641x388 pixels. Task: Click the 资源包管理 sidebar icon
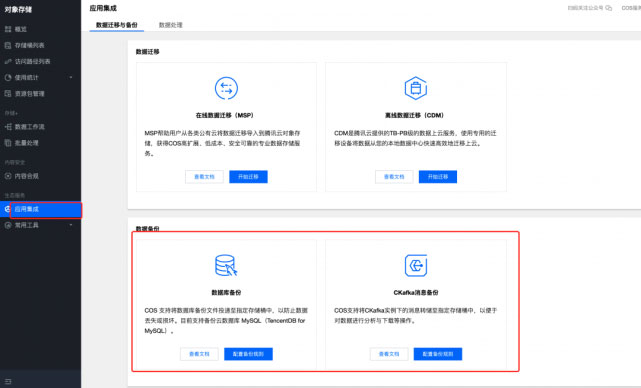click(x=8, y=94)
